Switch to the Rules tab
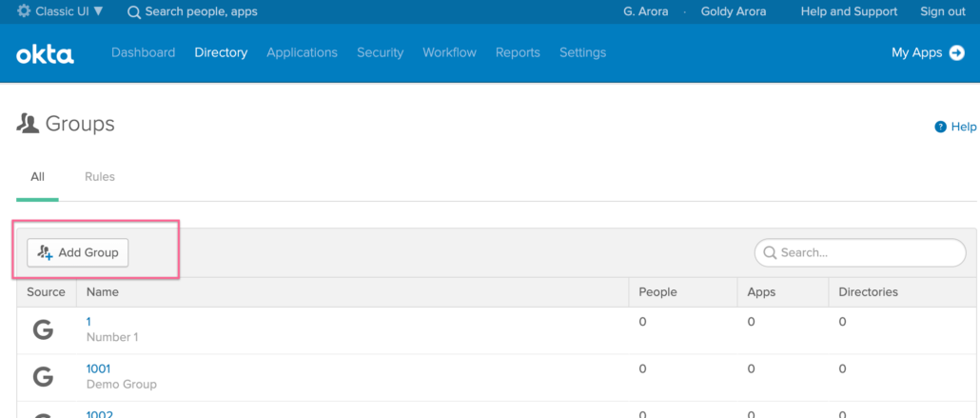 click(100, 177)
